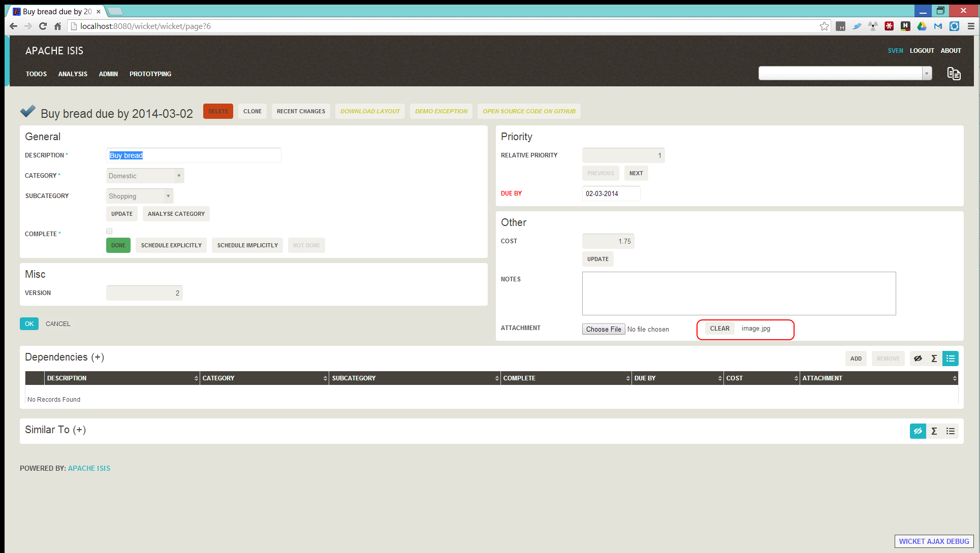The width and height of the screenshot is (980, 553).
Task: Open the Category dropdown showing Domestic
Action: coord(145,176)
